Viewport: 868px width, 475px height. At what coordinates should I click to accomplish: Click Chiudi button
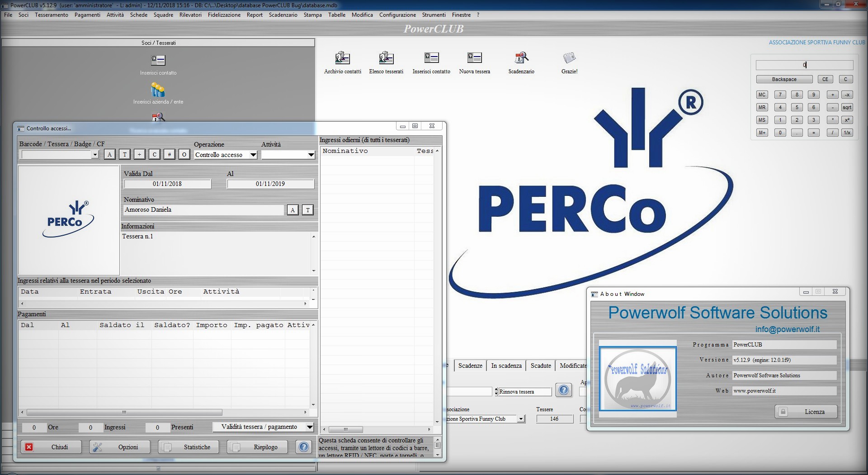[51, 447]
